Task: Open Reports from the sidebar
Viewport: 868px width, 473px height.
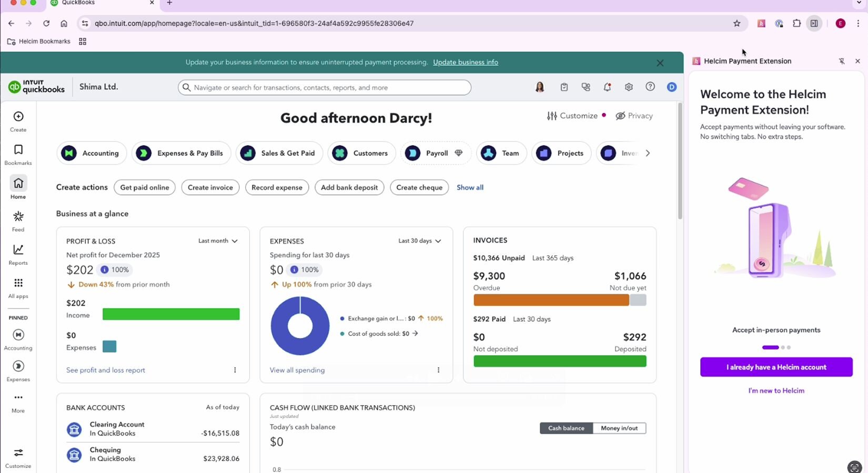Action: [18, 255]
